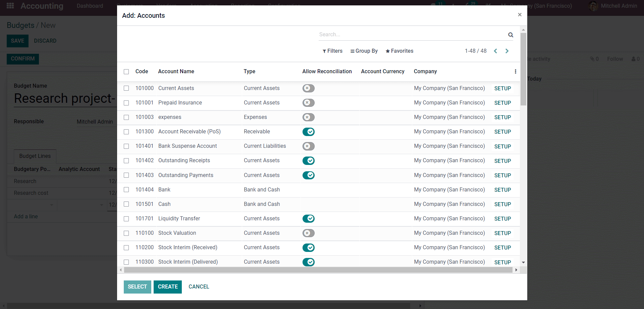
Task: Toggle reconciliation for expenses account
Action: [308, 117]
